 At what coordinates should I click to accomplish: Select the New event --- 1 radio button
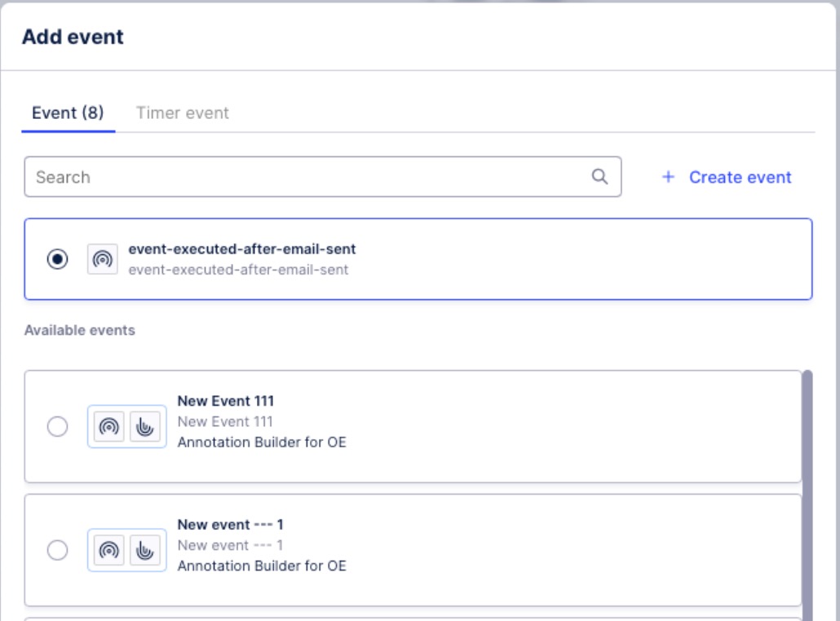pyautogui.click(x=58, y=551)
